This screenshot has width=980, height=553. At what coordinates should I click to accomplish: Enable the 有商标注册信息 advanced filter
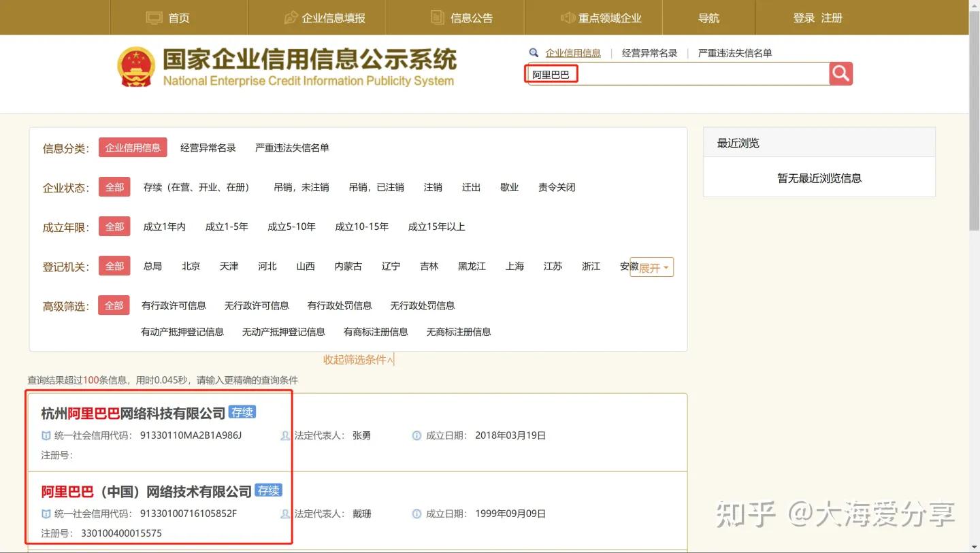pyautogui.click(x=376, y=332)
